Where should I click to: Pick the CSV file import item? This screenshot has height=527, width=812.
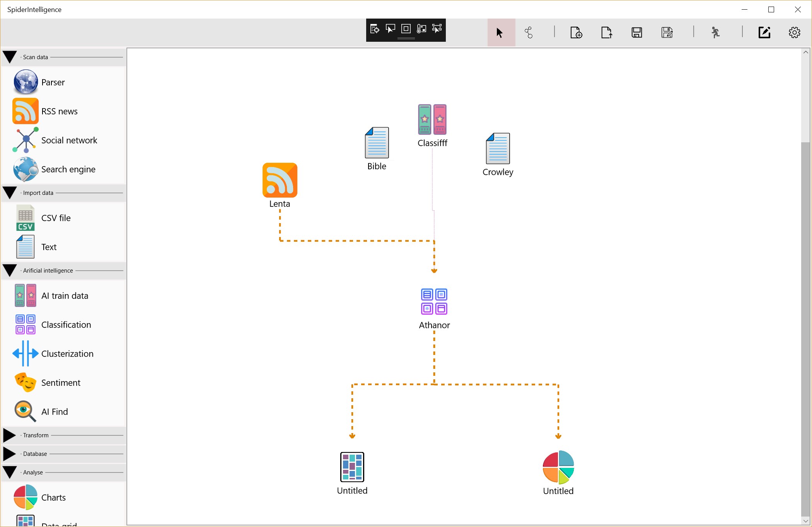[56, 218]
